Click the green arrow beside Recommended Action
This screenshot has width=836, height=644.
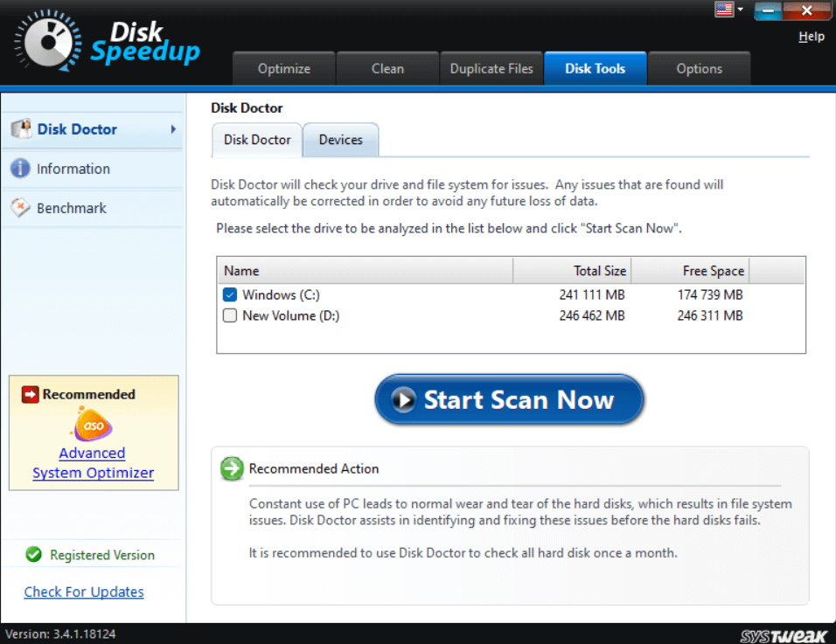coord(232,469)
